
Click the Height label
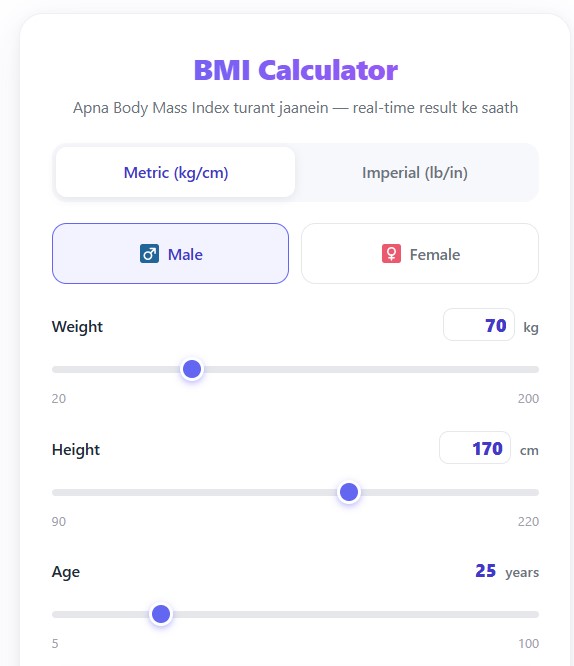(x=76, y=450)
